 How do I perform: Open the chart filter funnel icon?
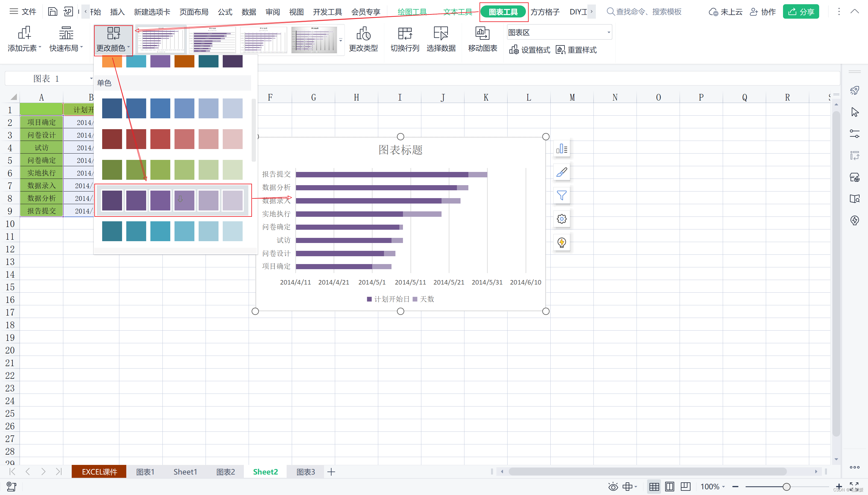coord(561,195)
